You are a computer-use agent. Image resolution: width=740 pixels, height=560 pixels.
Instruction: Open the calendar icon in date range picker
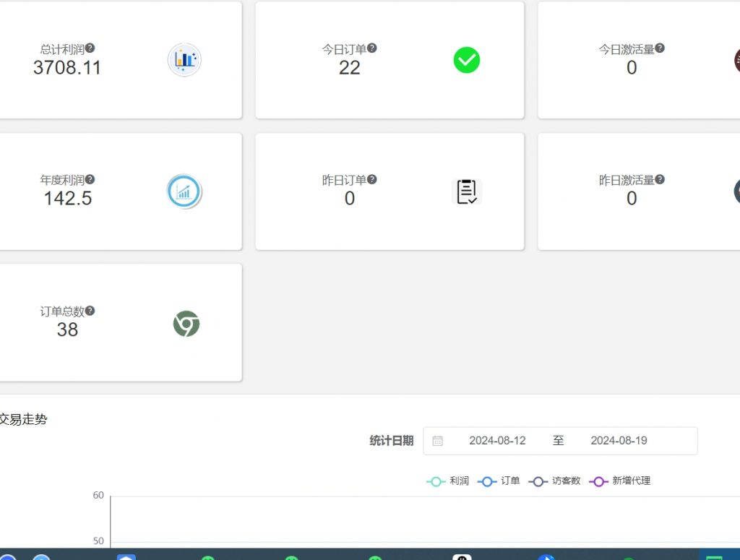pyautogui.click(x=438, y=441)
